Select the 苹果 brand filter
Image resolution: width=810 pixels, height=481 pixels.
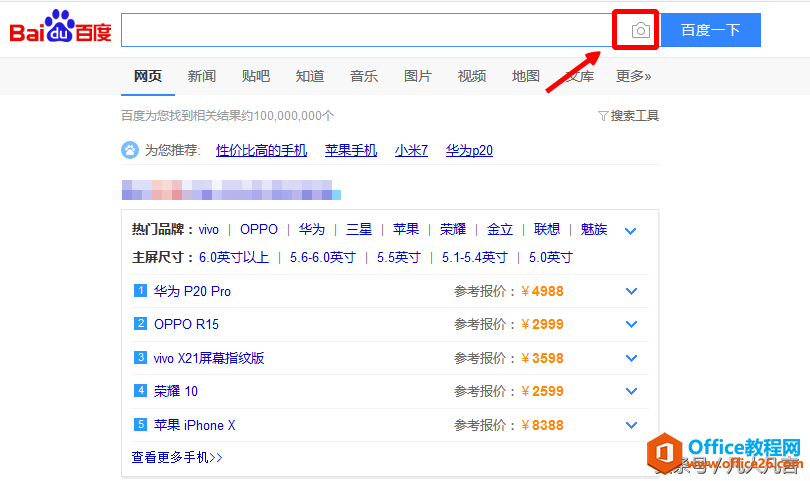(x=406, y=229)
